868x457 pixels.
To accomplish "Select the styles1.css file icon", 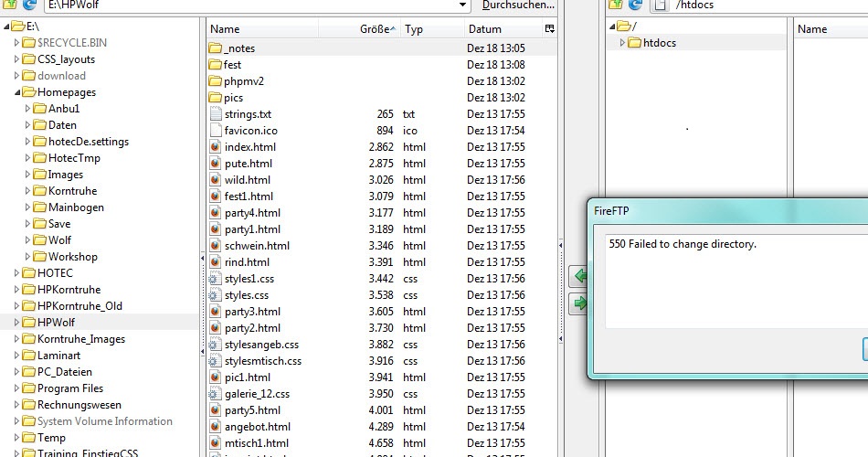I will pos(215,279).
